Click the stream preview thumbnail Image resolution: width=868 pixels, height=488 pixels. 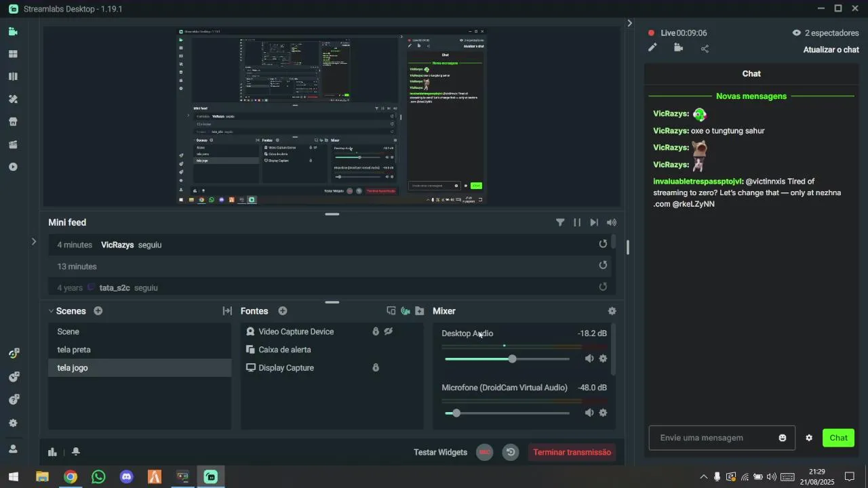pyautogui.click(x=332, y=117)
